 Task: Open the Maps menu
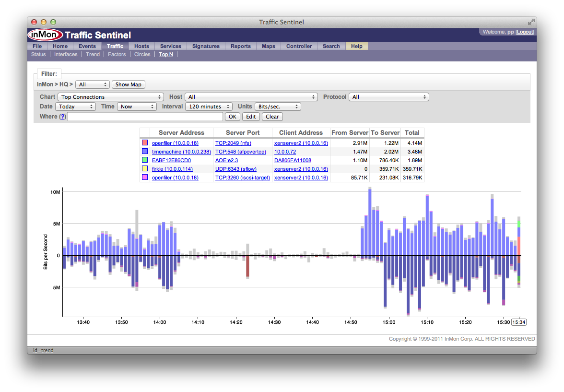pyautogui.click(x=269, y=46)
